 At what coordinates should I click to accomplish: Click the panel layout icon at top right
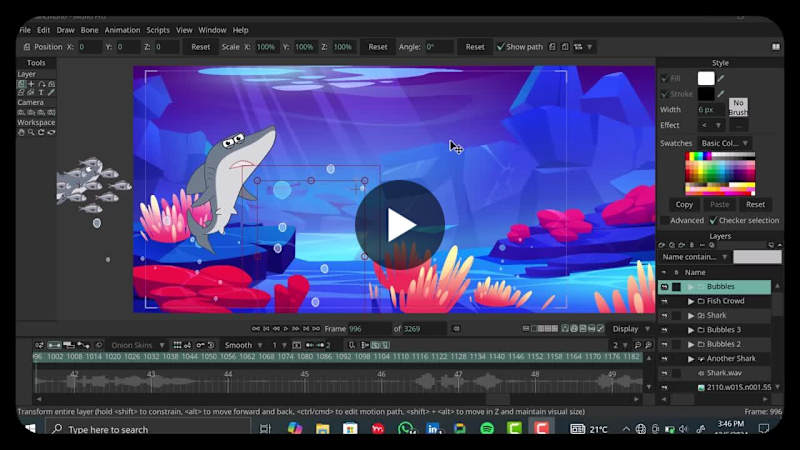tap(776, 47)
